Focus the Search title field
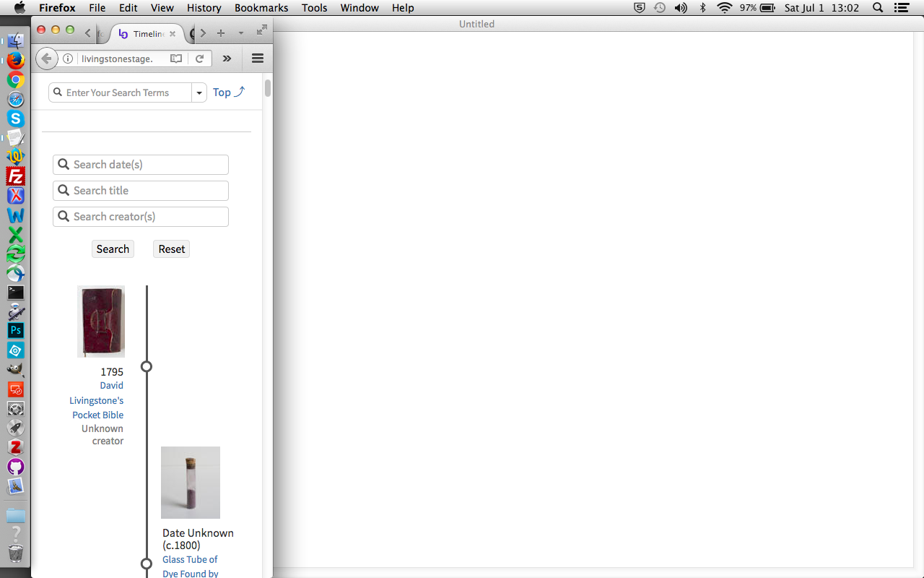 click(141, 191)
